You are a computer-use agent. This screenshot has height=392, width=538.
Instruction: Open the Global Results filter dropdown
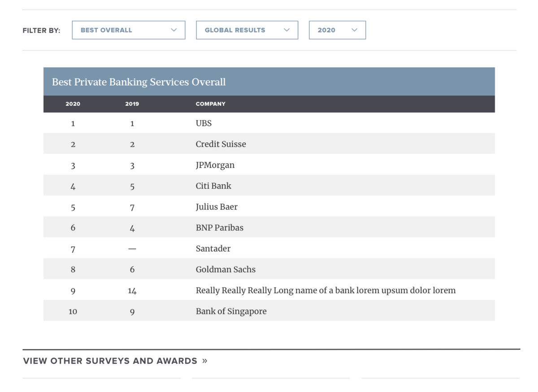pyautogui.click(x=247, y=30)
